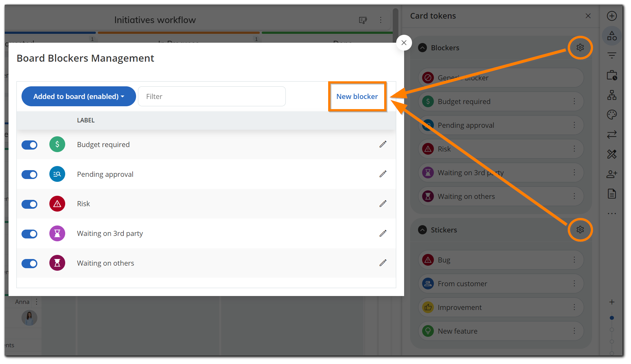Select the filter icon in the right sidebar
Screen dimensions: 631x364
[x=611, y=55]
